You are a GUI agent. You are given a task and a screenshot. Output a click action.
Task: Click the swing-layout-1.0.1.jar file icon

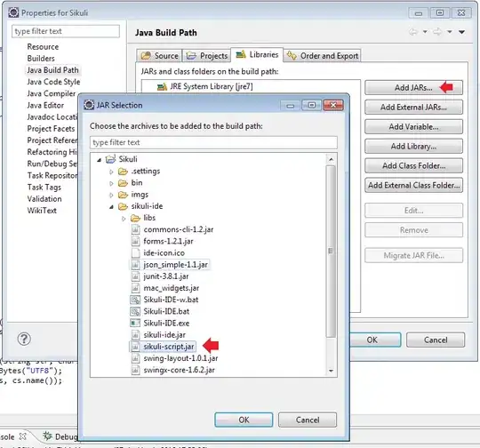click(135, 358)
